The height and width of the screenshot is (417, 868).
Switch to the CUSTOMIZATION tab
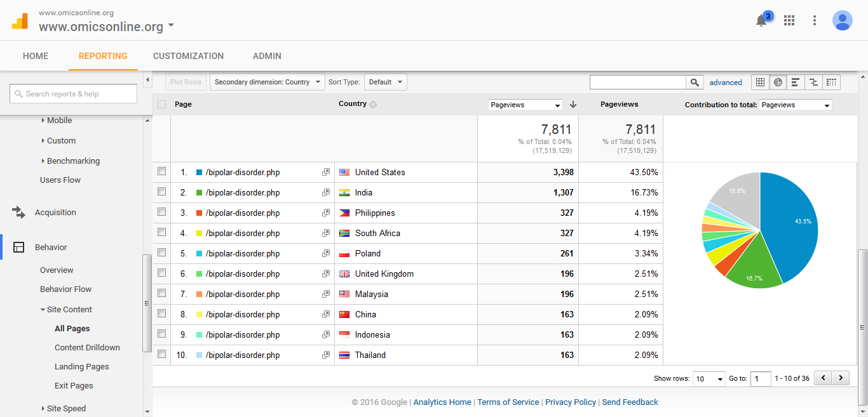click(x=189, y=56)
